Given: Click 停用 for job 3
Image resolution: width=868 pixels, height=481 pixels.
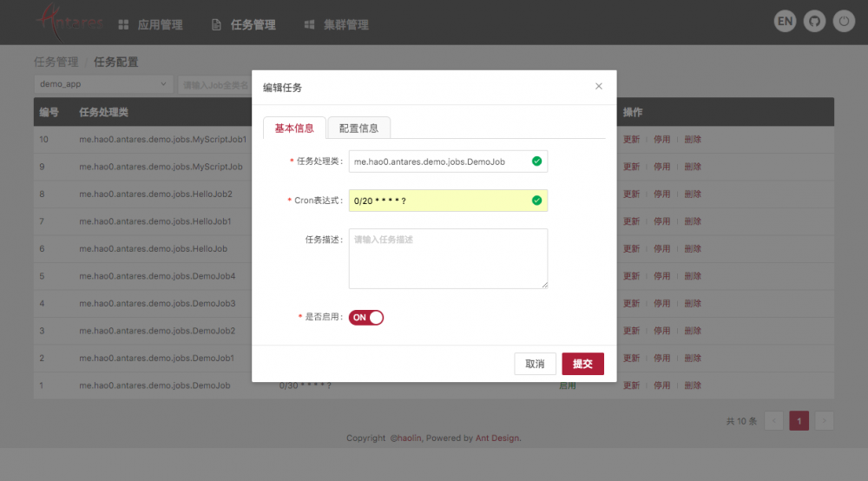Looking at the screenshot, I should [661, 331].
